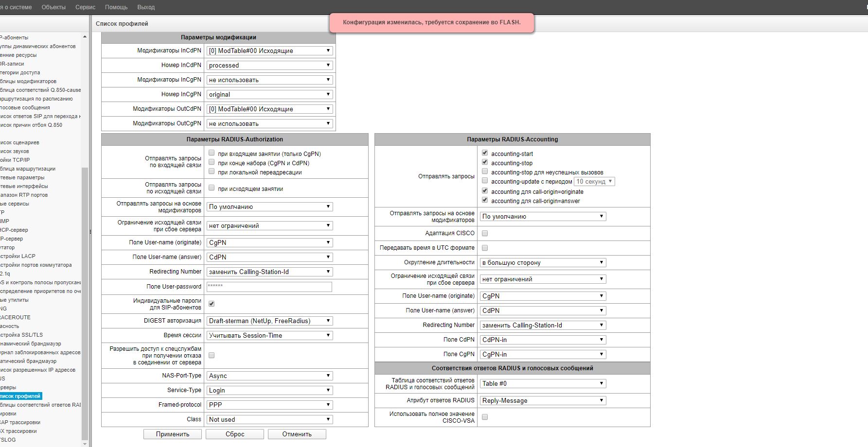Viewport: 868px width, 447px height.
Task: Open SYSLOG sidebar item
Action: 8,440
